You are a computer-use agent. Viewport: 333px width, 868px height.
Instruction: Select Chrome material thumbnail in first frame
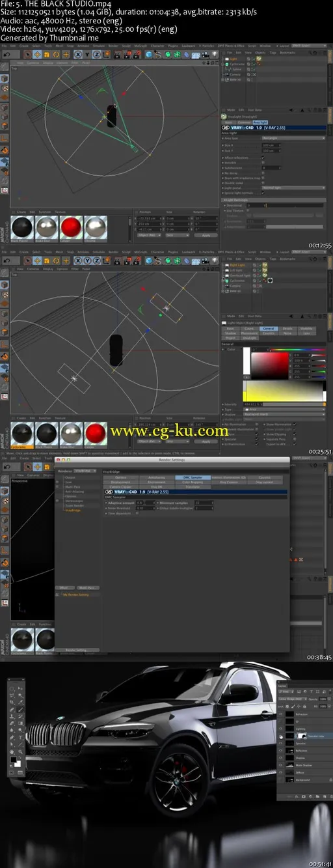pyautogui.click(x=96, y=229)
